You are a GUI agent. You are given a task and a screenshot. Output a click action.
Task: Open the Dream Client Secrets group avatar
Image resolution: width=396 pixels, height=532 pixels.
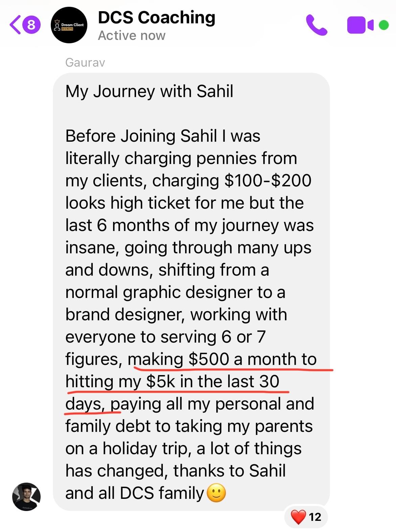pyautogui.click(x=69, y=25)
